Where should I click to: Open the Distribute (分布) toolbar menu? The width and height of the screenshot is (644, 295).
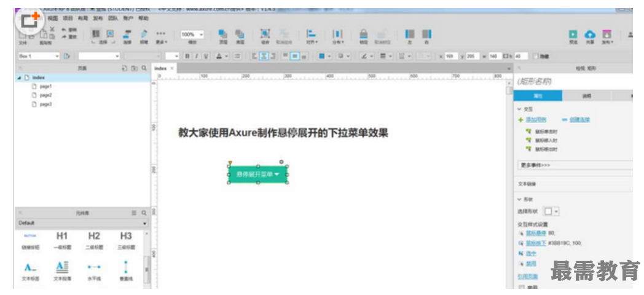(337, 36)
